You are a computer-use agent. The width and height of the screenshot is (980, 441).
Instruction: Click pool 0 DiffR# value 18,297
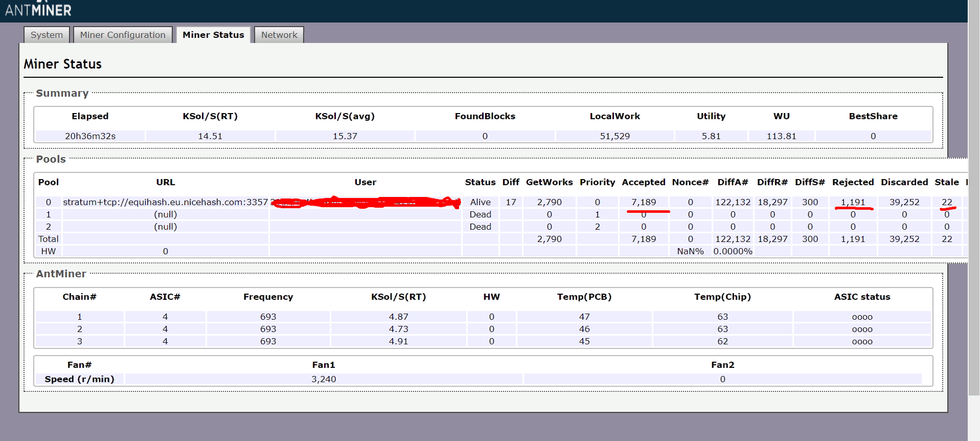(772, 202)
